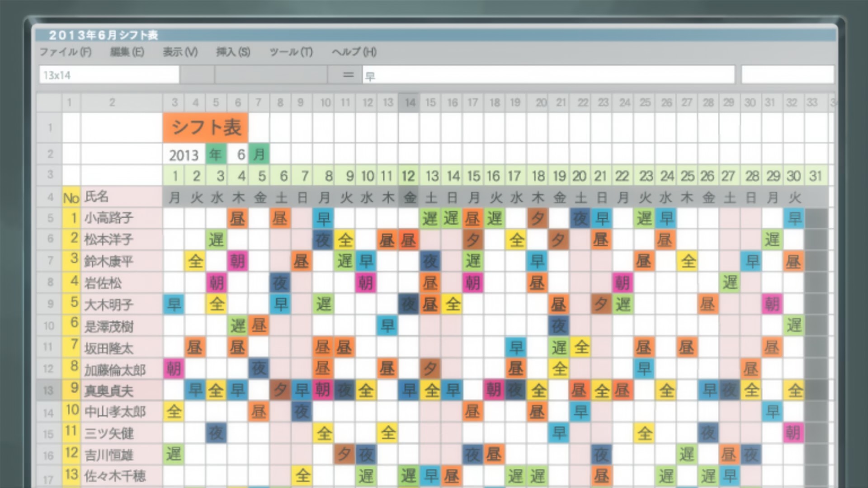Click the 2013 year cell
The image size is (868, 488).
[184, 155]
